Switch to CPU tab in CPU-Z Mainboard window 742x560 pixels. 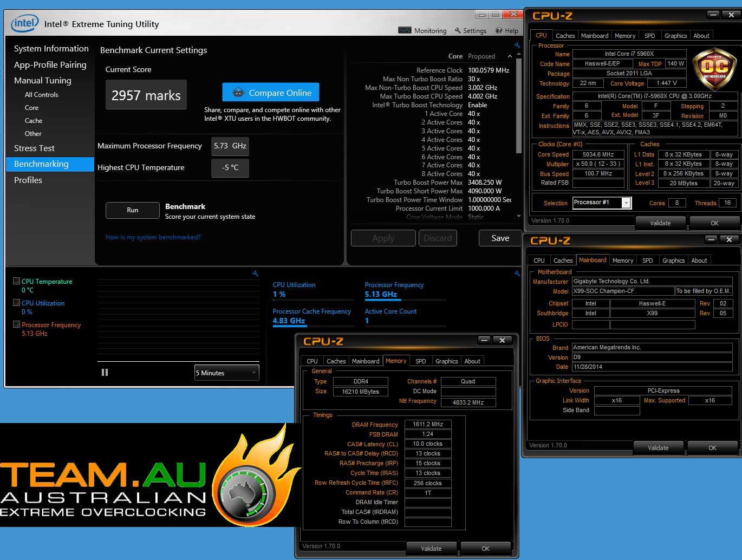[539, 261]
